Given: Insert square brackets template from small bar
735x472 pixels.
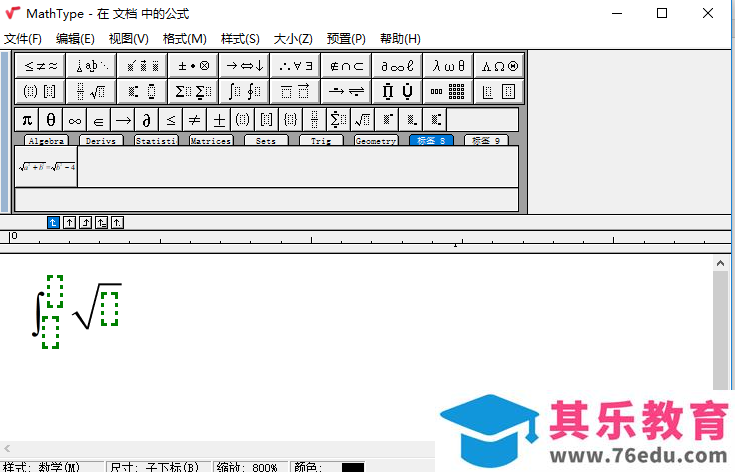Looking at the screenshot, I should (x=266, y=120).
